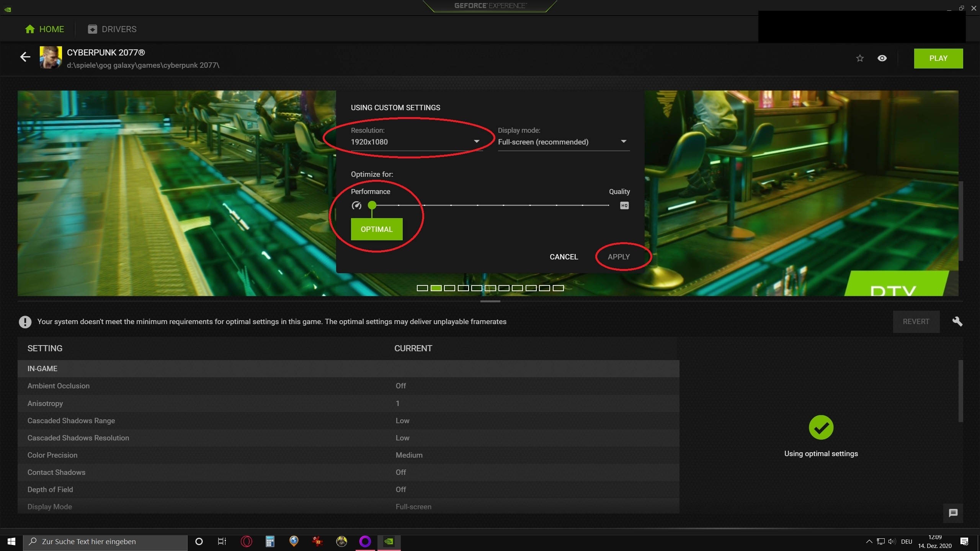This screenshot has height=551, width=980.
Task: Select the Cascaded Shadows Resolution row
Action: [x=348, y=438]
